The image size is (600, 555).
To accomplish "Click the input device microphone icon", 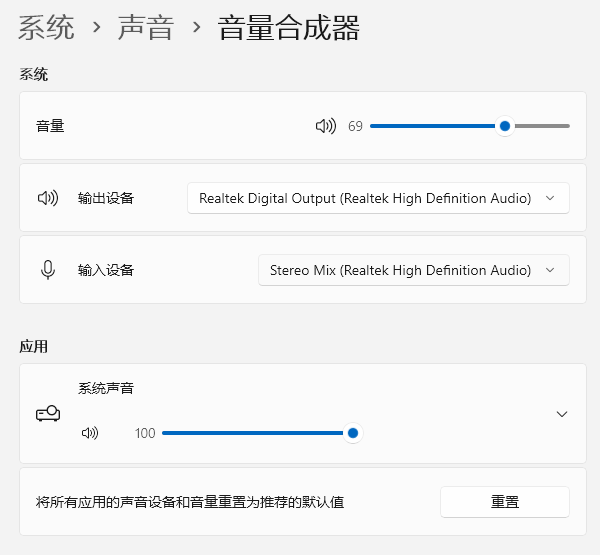I will tap(48, 270).
